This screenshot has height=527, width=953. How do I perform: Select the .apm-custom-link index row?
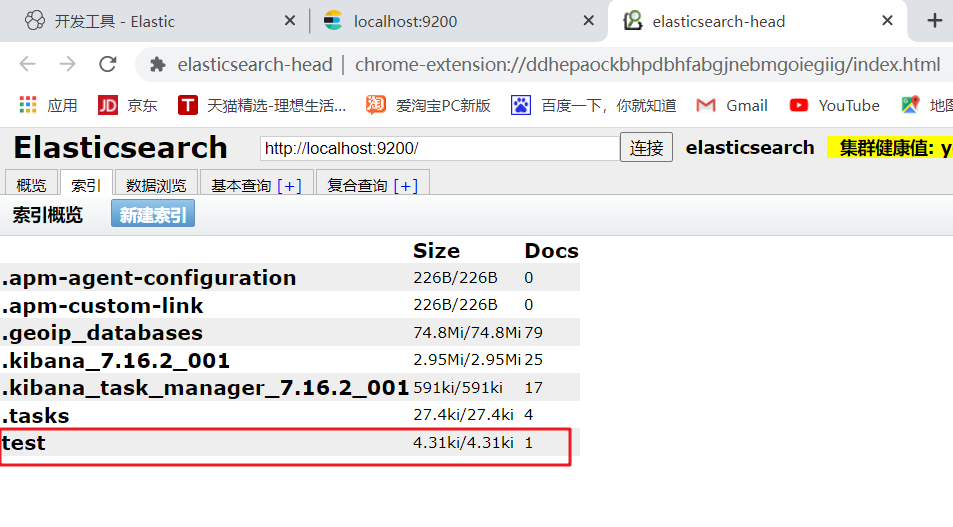[x=290, y=305]
